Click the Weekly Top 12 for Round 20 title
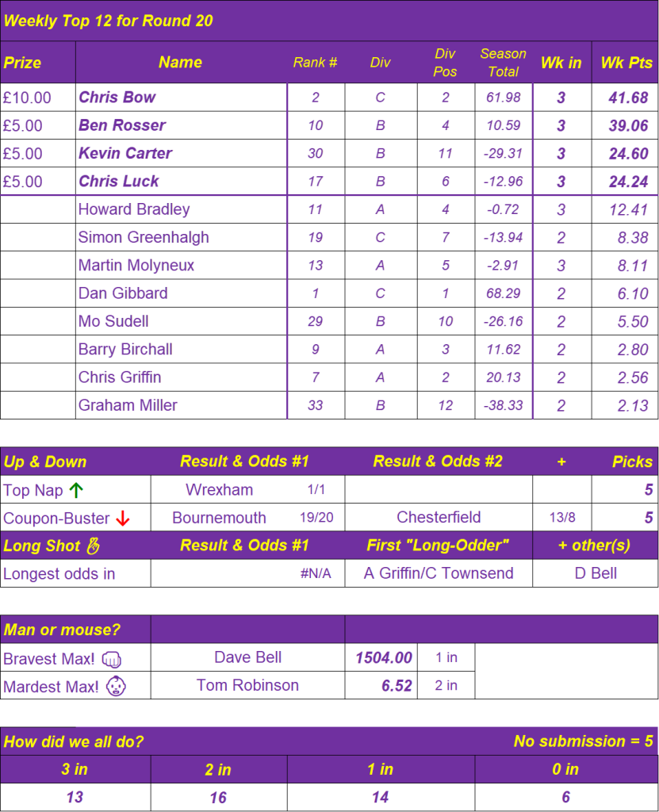The image size is (659, 812). pos(109,21)
